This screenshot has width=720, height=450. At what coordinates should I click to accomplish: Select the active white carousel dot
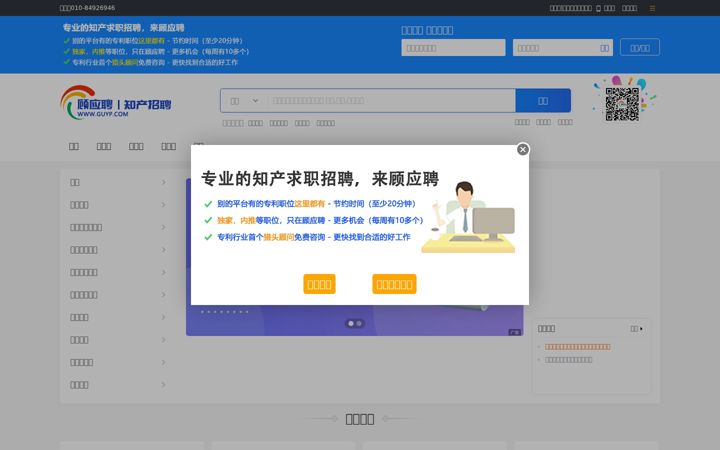click(x=351, y=324)
